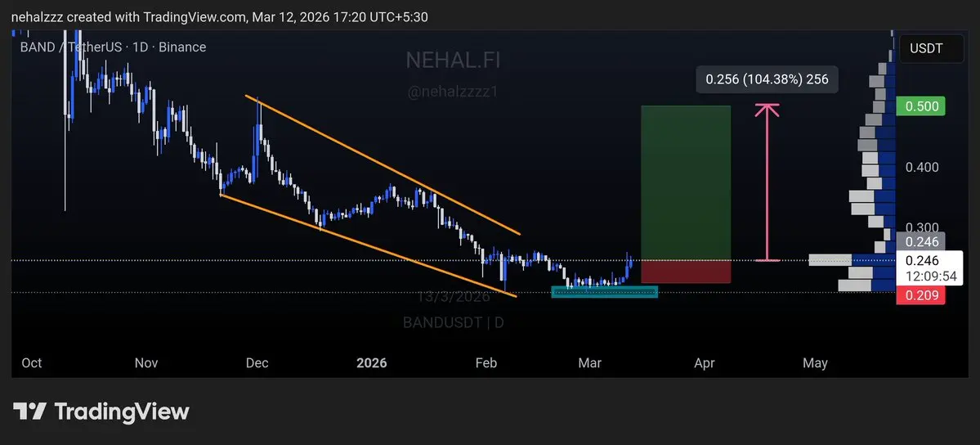Select the upper orange trendline
Screen dimensions: 980x445
[x=383, y=165]
